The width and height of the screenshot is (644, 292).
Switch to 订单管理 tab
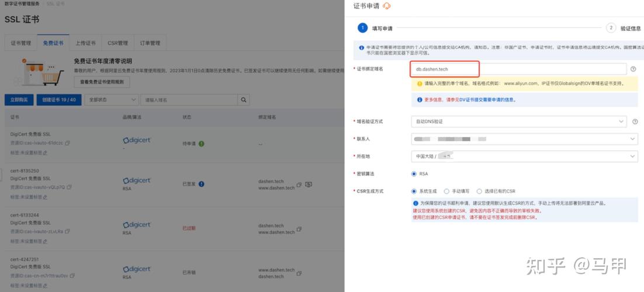click(150, 43)
